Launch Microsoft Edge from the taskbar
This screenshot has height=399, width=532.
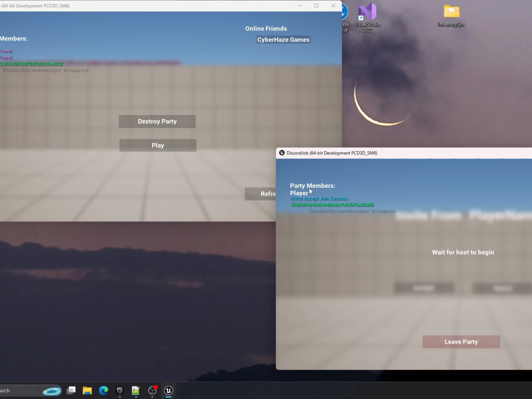[104, 390]
